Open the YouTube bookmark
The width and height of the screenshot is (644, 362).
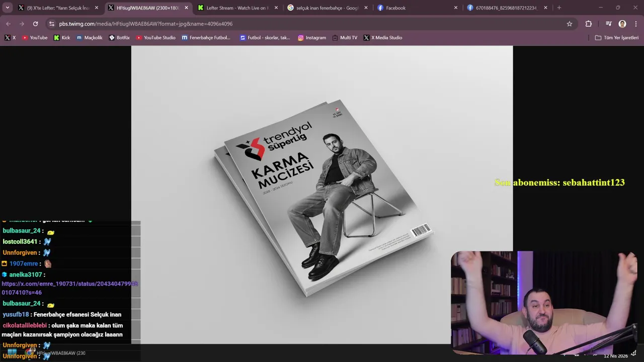(35, 38)
